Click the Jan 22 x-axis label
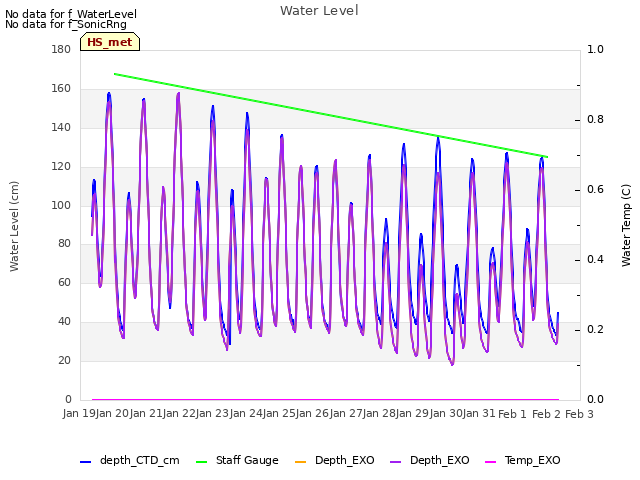 click(x=179, y=413)
